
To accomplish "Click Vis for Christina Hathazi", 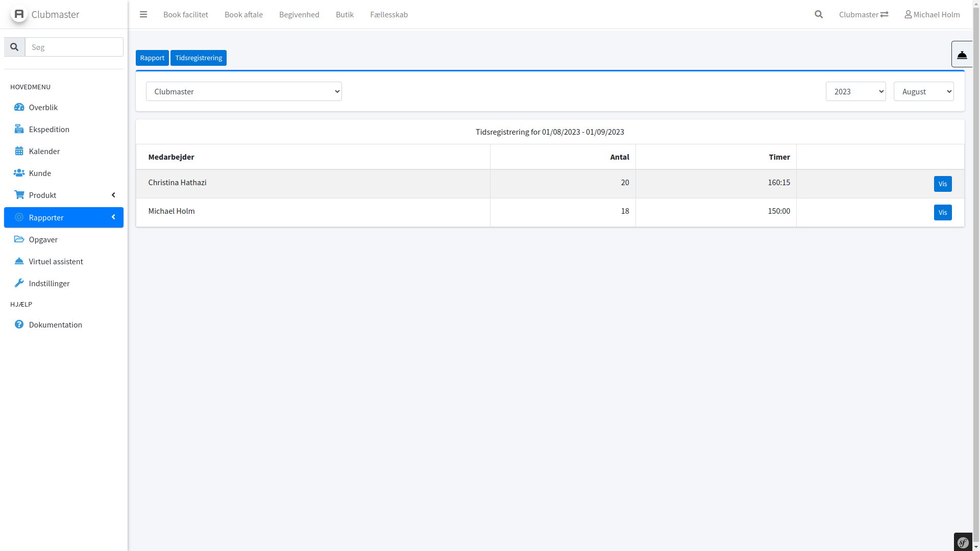I will (x=942, y=184).
